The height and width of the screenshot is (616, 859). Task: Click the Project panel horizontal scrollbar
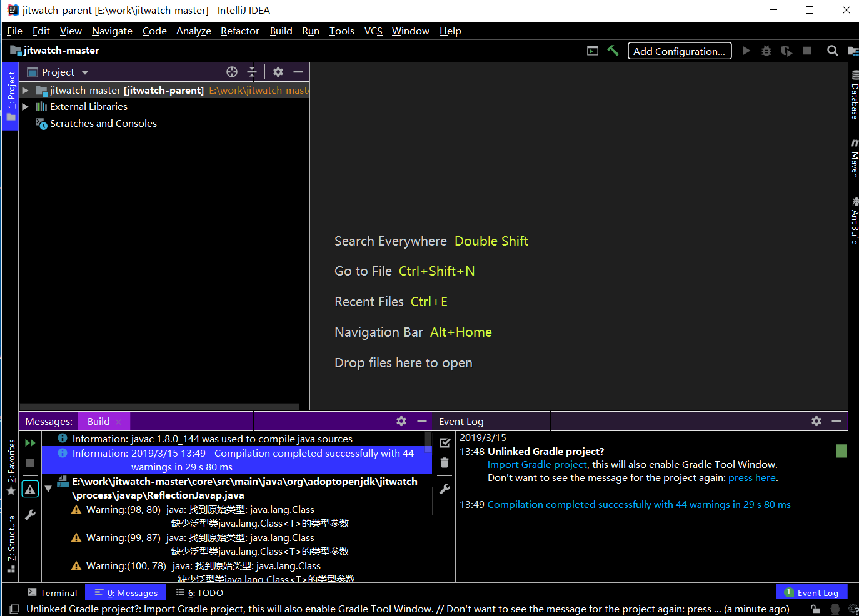159,407
